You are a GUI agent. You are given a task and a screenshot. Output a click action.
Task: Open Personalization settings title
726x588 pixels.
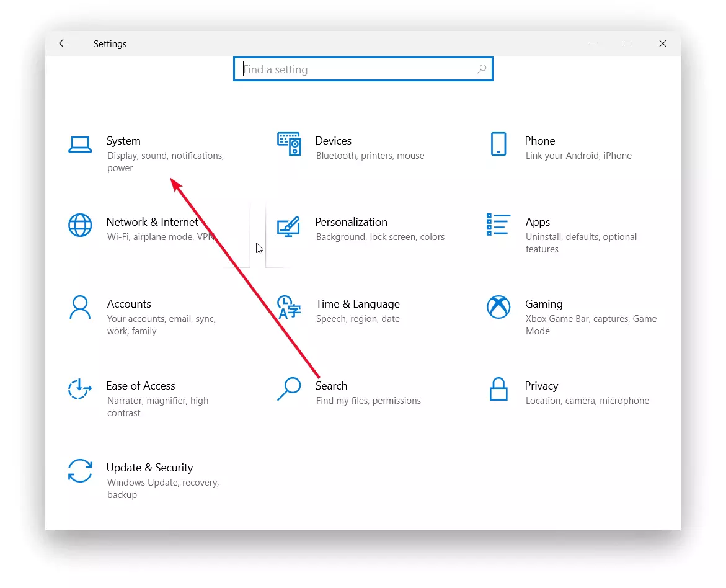(x=352, y=222)
